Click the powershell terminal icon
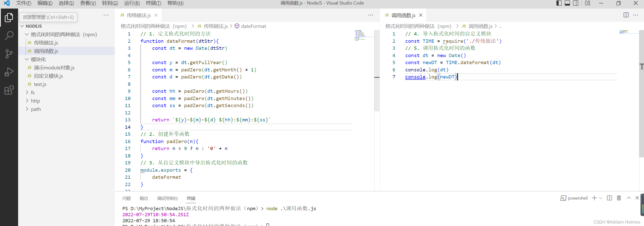 tap(563, 198)
